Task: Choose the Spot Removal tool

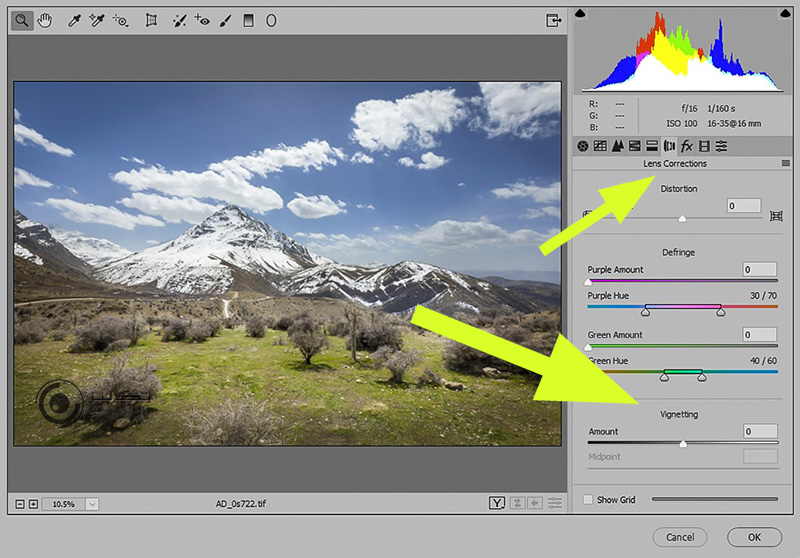Action: [x=179, y=19]
